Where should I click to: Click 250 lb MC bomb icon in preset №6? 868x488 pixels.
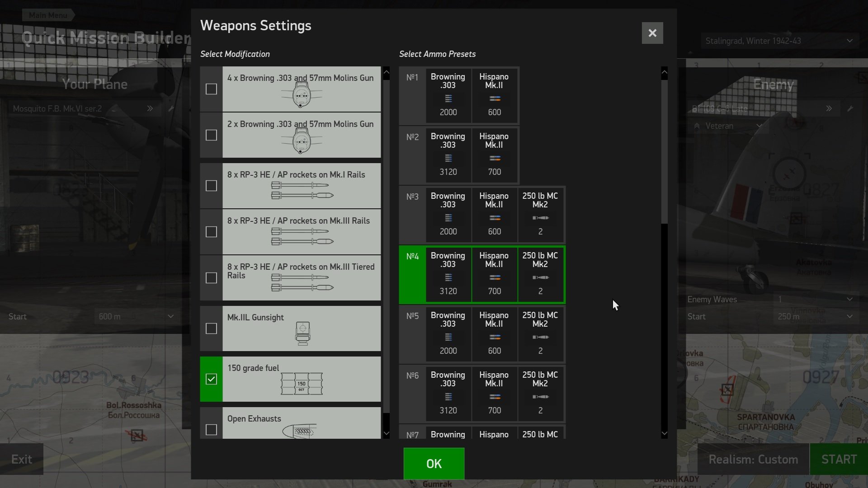click(x=541, y=397)
